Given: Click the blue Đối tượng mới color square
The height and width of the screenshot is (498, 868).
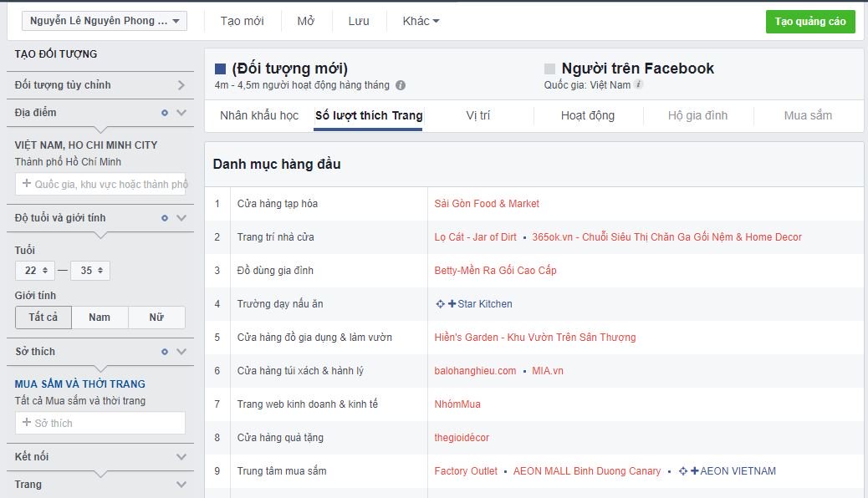Looking at the screenshot, I should (x=220, y=69).
